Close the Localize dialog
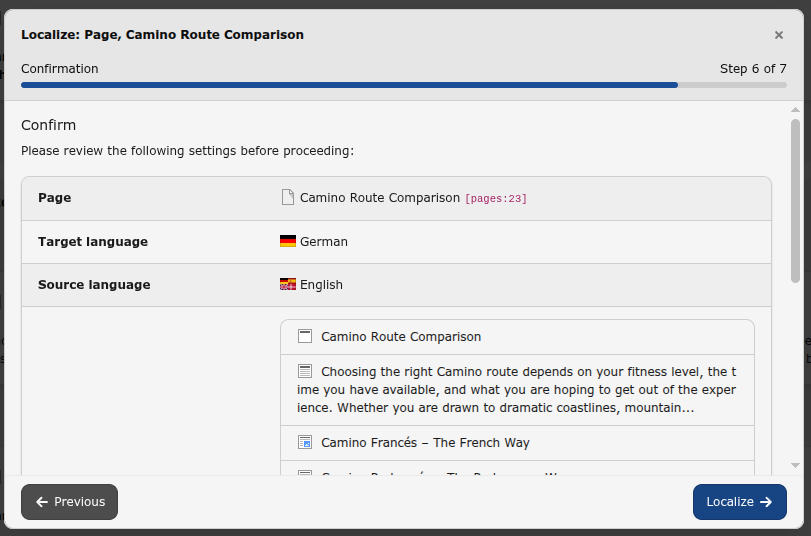The width and height of the screenshot is (811, 536). (x=778, y=35)
